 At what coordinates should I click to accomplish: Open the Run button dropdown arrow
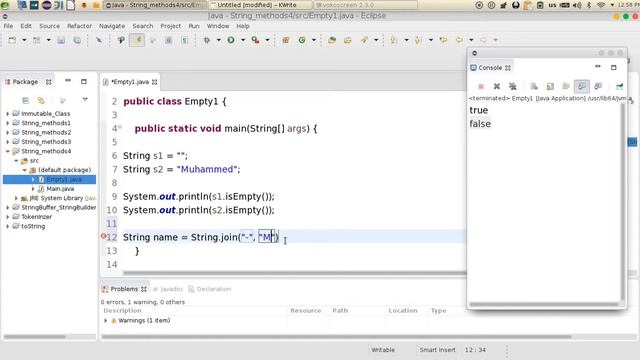(x=243, y=40)
